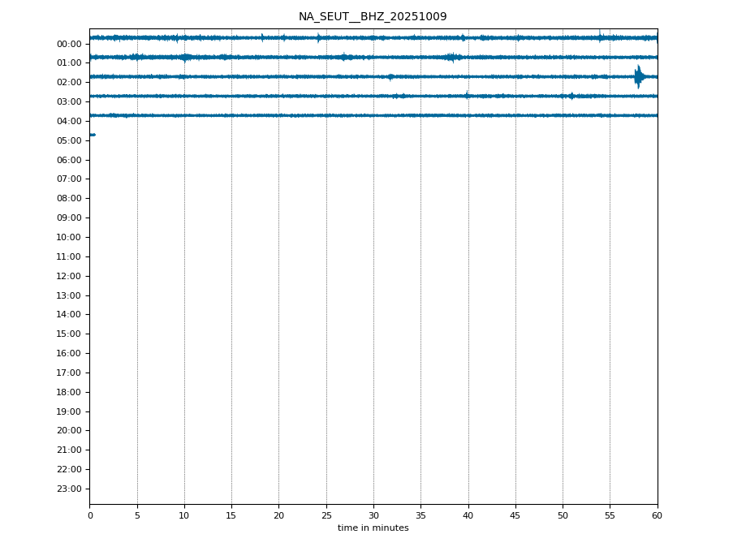Click the 15:00 hour label

pos(69,334)
